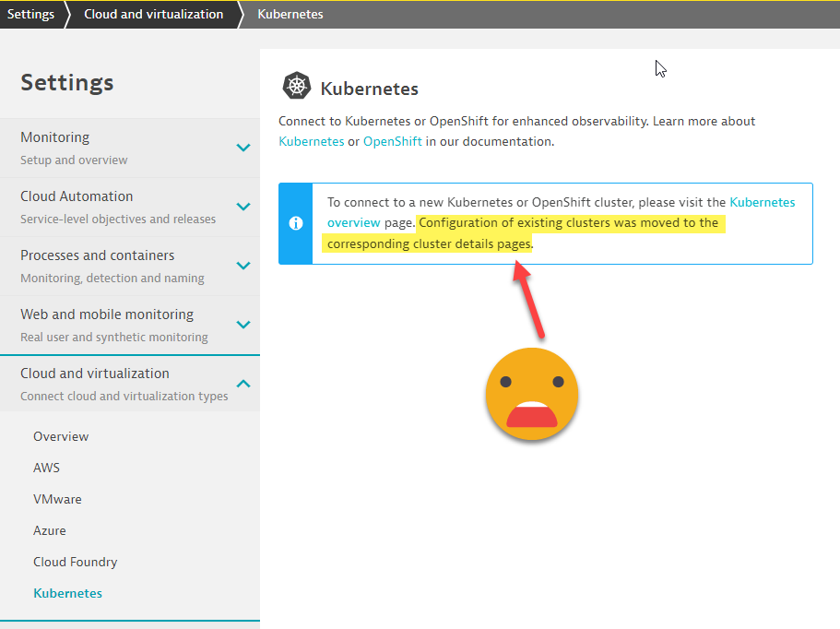Go to Cloud and virtualization breadcrumb
Image resolution: width=840 pixels, height=629 pixels.
click(x=153, y=14)
